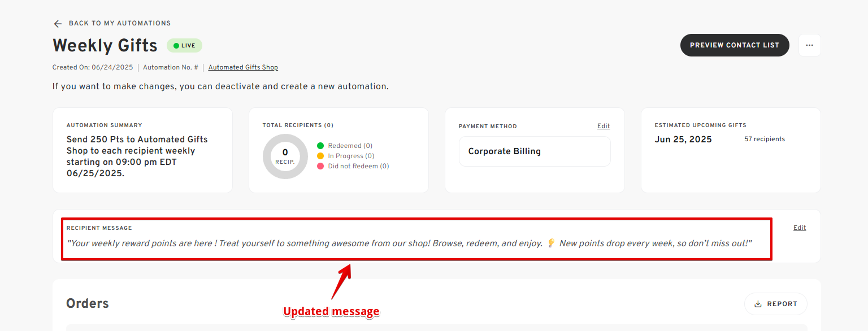Image resolution: width=868 pixels, height=331 pixels.
Task: Click the In Progress (0) legend entry
Action: pos(345,156)
